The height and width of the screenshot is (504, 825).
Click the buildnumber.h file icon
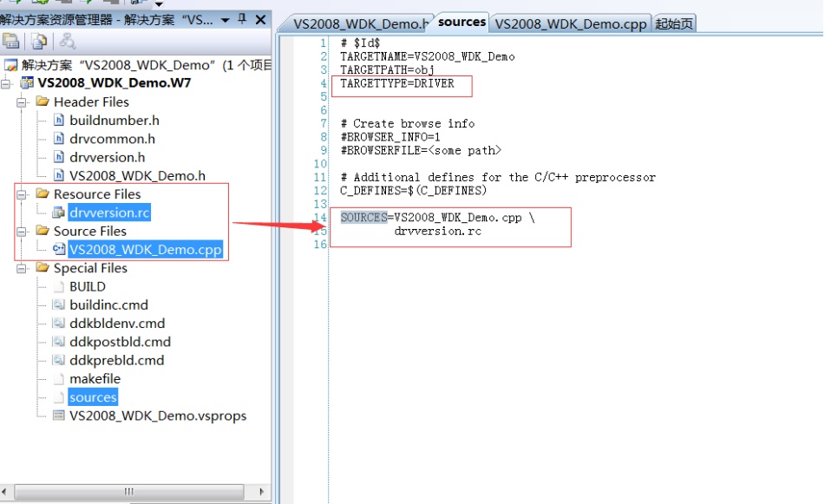(59, 120)
